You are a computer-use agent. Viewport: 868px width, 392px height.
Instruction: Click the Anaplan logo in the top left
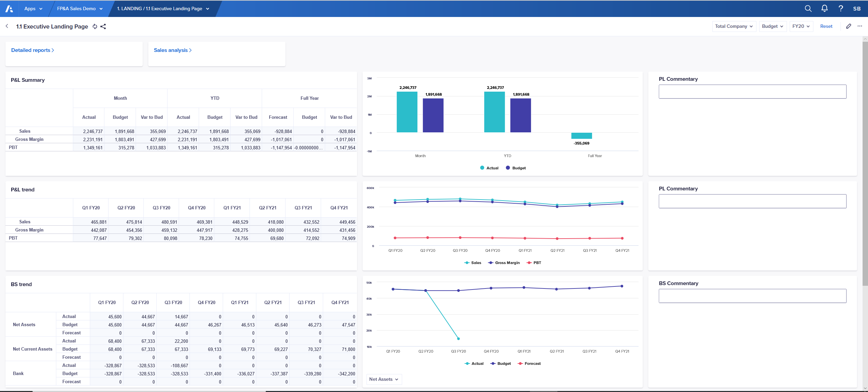(9, 8)
